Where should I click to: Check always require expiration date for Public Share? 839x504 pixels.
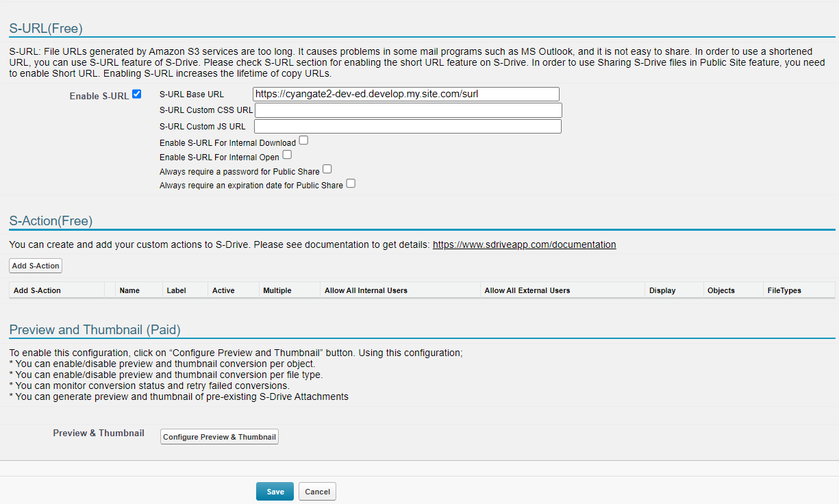[351, 184]
